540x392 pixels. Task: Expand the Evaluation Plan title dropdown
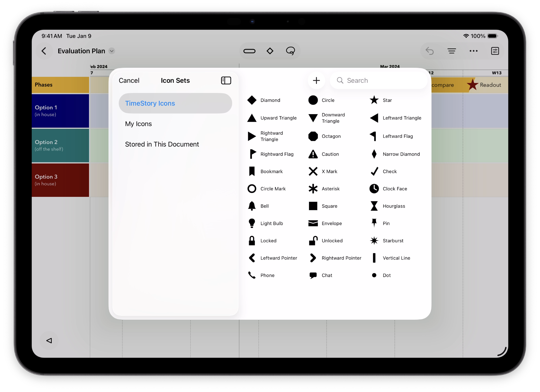[112, 51]
